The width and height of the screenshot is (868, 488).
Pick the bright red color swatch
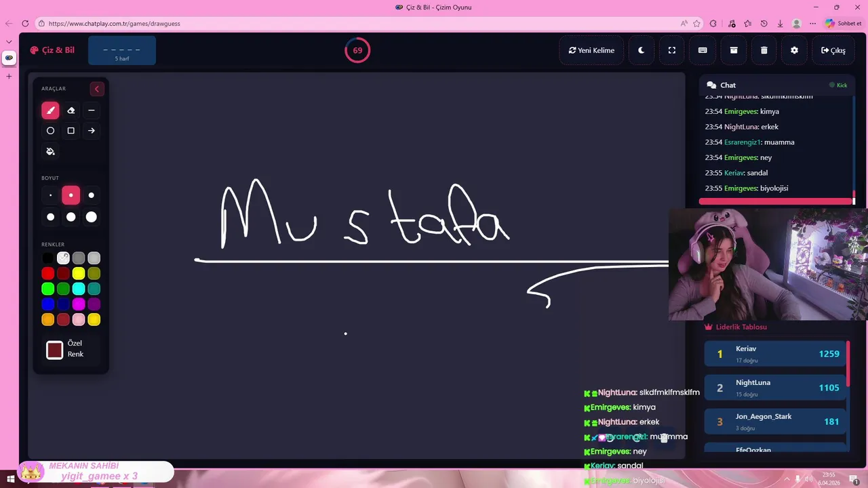coord(47,273)
